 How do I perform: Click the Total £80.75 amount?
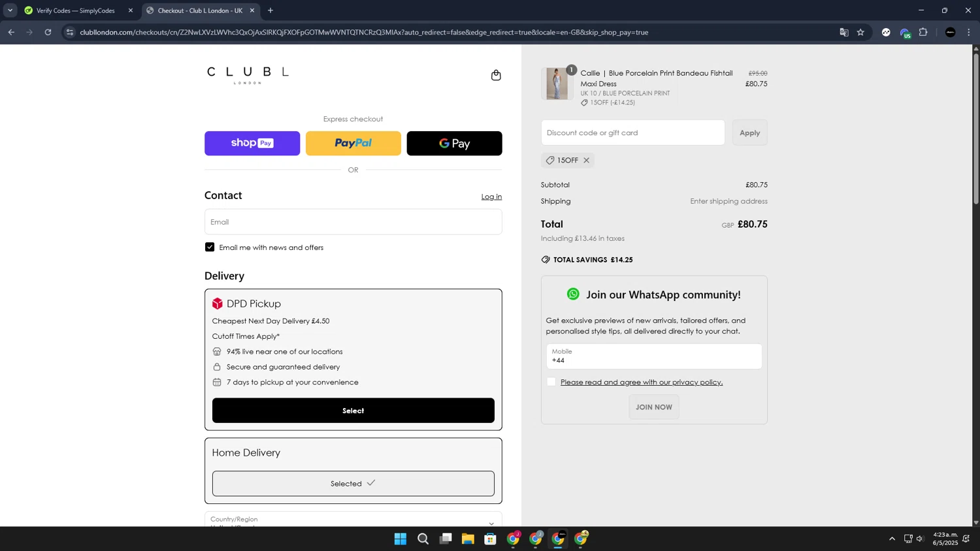(x=753, y=225)
